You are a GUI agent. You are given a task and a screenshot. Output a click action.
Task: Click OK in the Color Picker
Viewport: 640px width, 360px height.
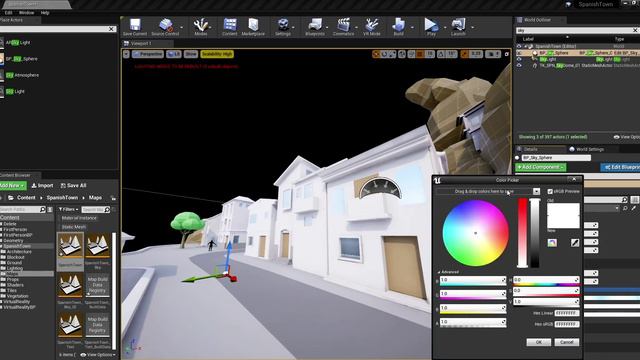[x=538, y=342]
